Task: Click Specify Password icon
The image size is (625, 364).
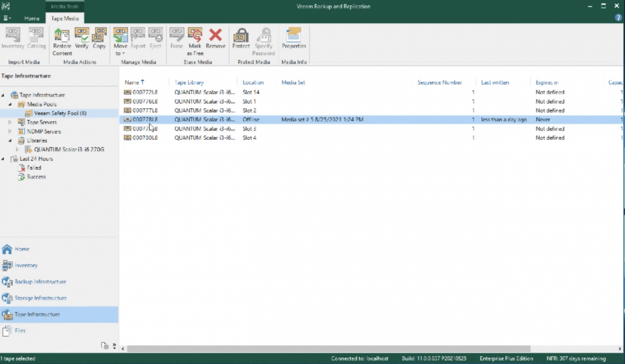Action: pos(264,42)
